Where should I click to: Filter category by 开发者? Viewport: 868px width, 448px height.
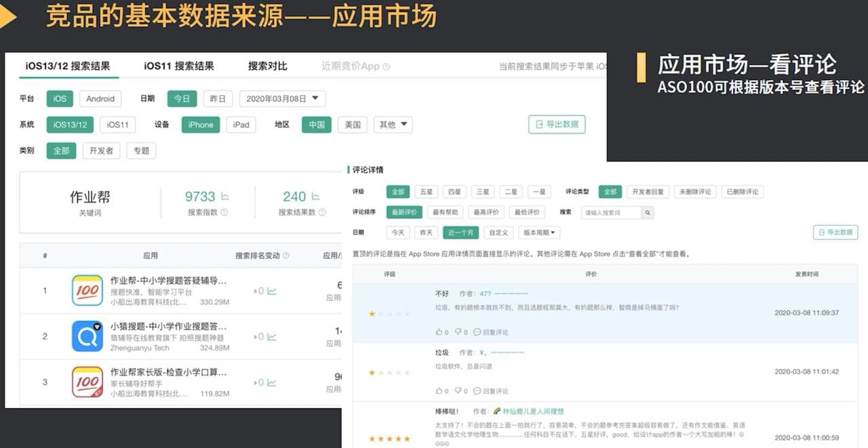[101, 150]
